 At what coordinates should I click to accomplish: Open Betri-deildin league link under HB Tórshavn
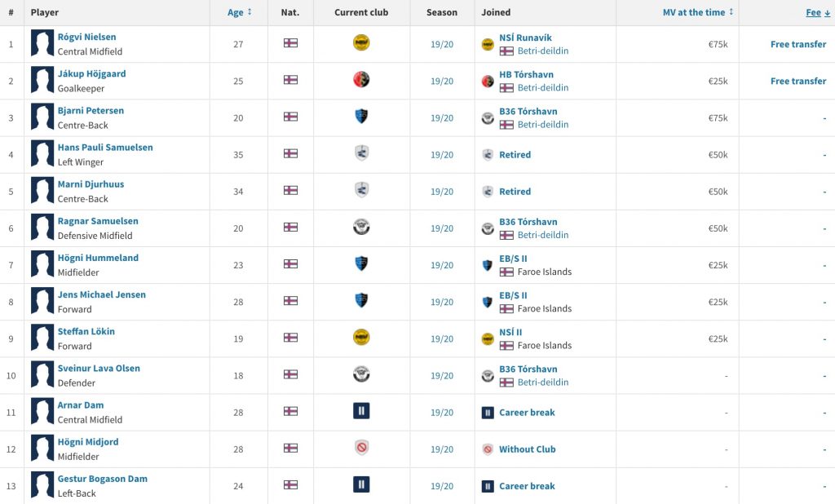pos(542,88)
